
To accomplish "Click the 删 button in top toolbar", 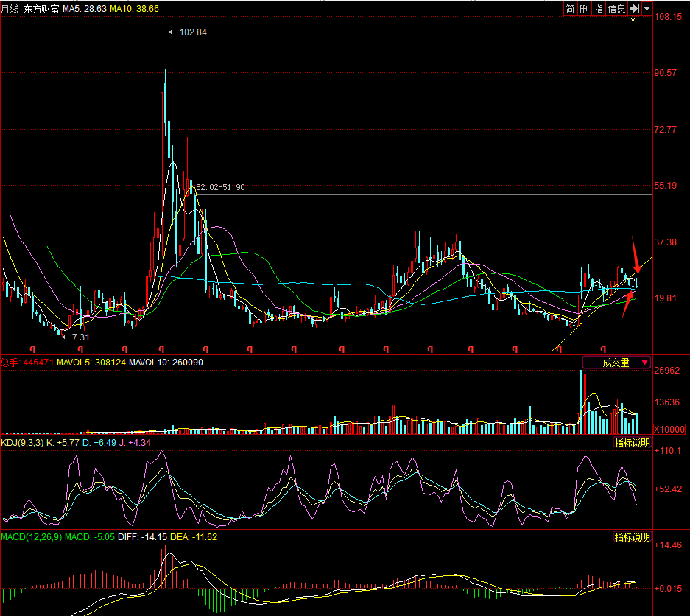I will pos(584,9).
